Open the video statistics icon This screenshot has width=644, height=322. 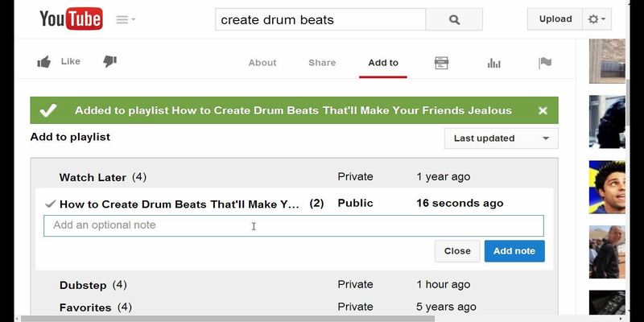coord(494,63)
